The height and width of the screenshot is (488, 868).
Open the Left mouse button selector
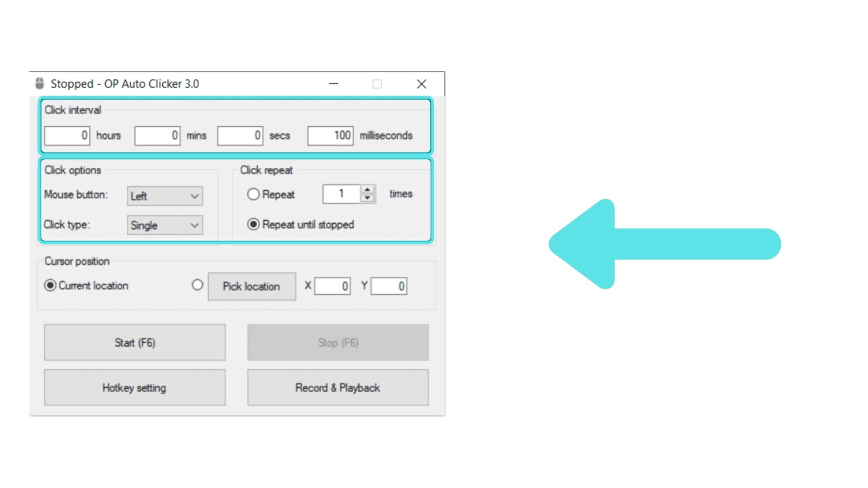click(x=164, y=195)
